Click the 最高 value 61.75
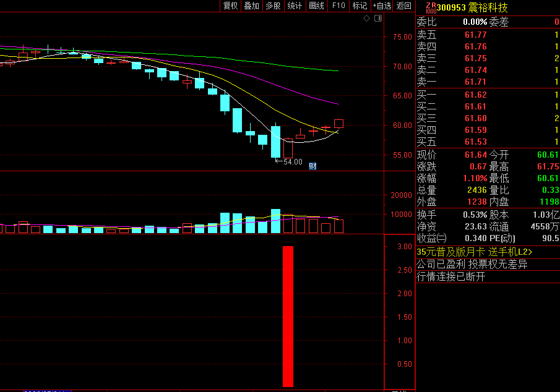This screenshot has height=392, width=560. [548, 166]
